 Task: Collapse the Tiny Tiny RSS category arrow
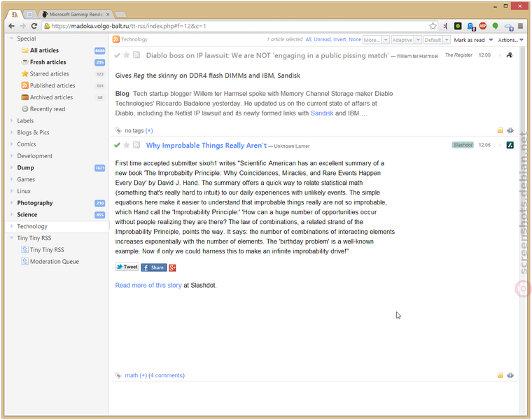(11, 238)
